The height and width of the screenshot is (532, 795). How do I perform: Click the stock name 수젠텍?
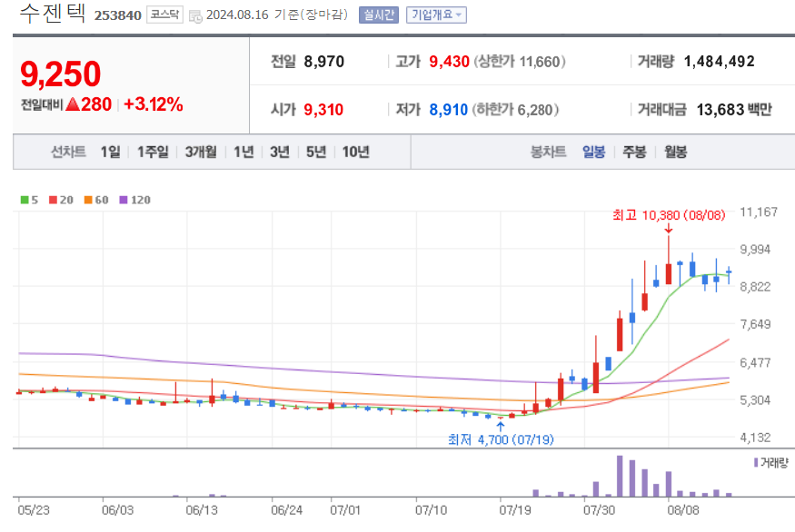tap(53, 14)
